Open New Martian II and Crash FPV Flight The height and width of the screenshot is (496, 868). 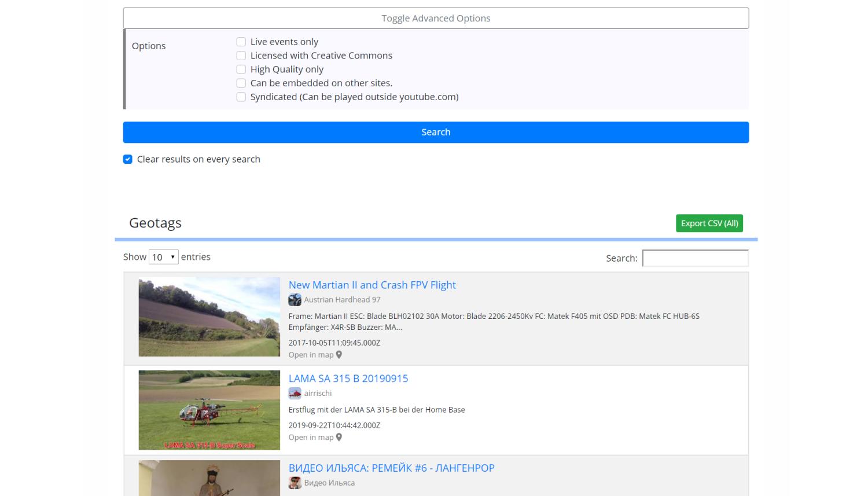coord(372,285)
